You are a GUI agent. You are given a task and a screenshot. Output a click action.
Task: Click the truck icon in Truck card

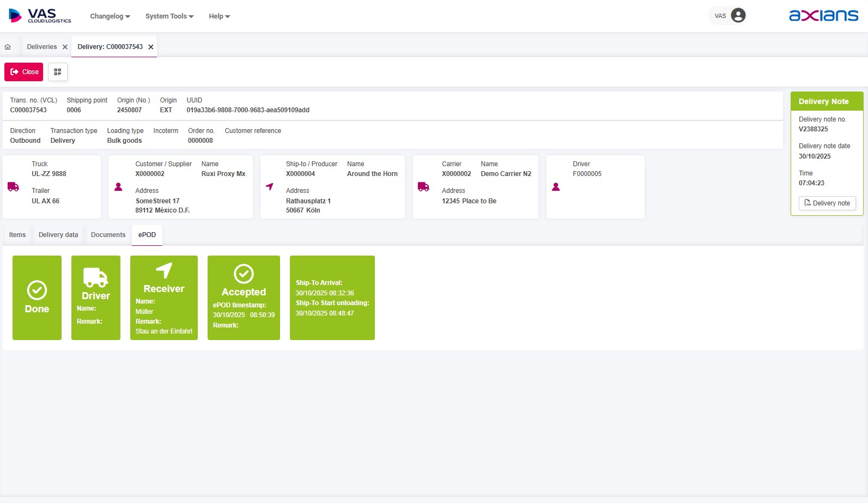click(14, 187)
